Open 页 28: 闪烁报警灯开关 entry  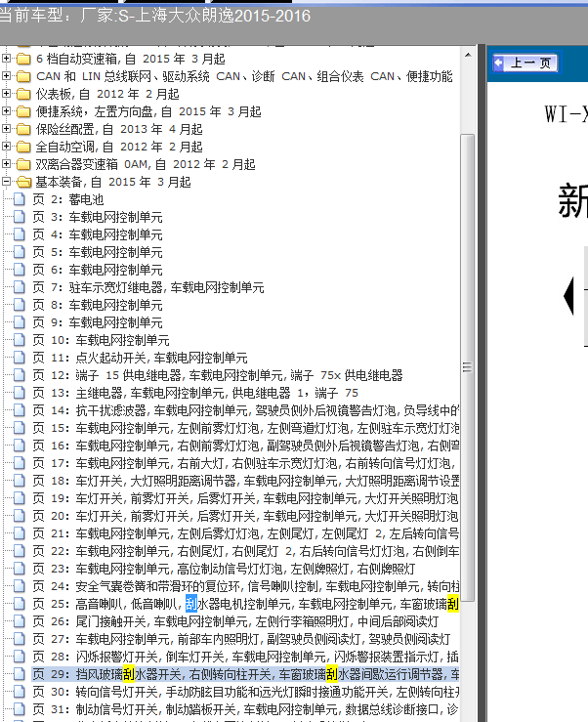coord(245,657)
